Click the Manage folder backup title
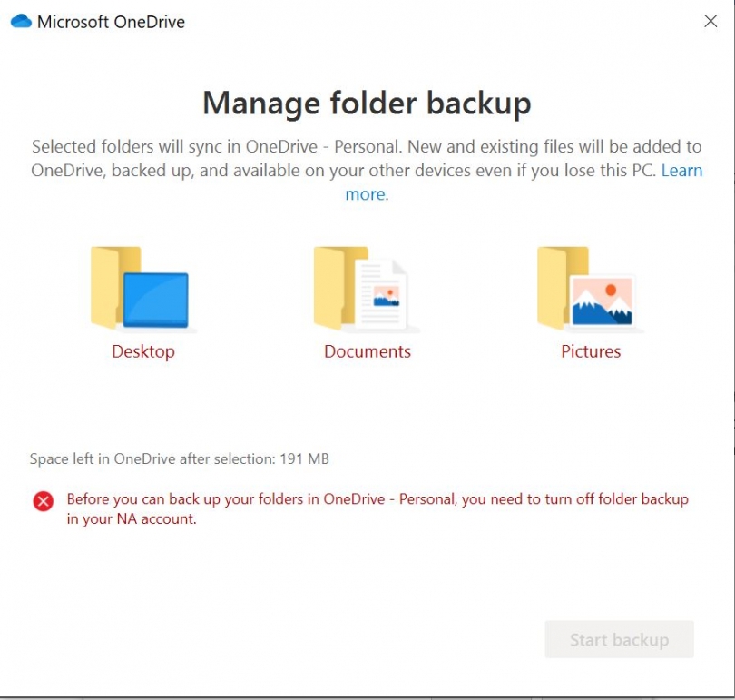 (x=367, y=104)
